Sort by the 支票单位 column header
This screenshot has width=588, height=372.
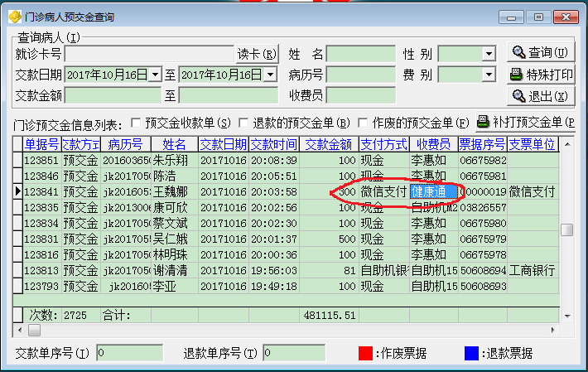[533, 144]
